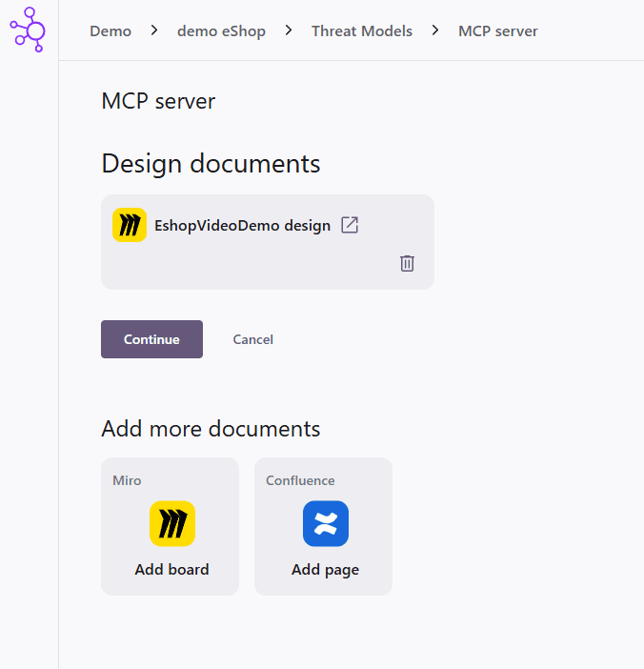Select the MCP server breadcrumb item

tap(497, 31)
